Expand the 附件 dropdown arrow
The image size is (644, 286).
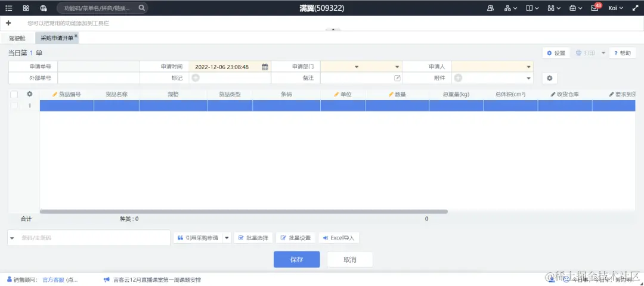(x=529, y=78)
